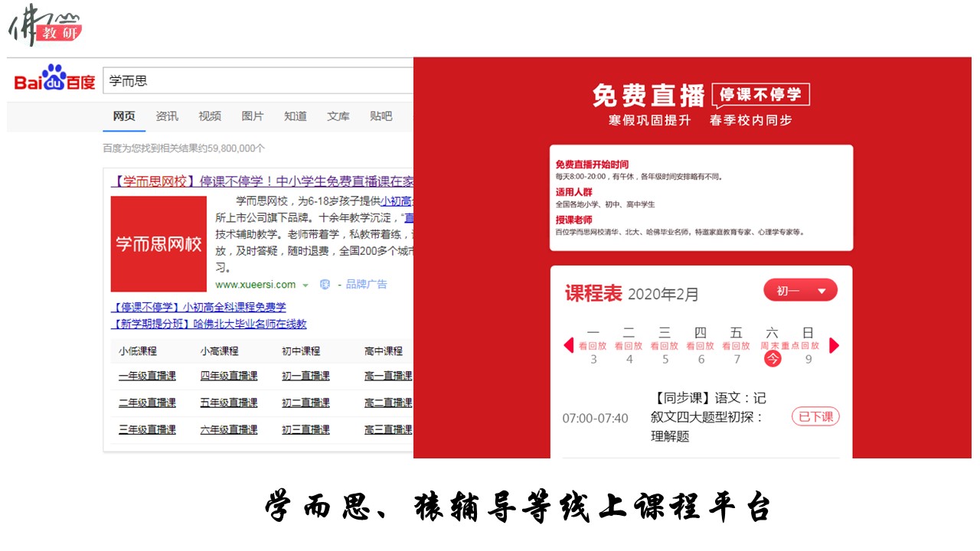This screenshot has width=980, height=551.
Task: Follow the 小初高 link in the description
Action: pos(397,201)
